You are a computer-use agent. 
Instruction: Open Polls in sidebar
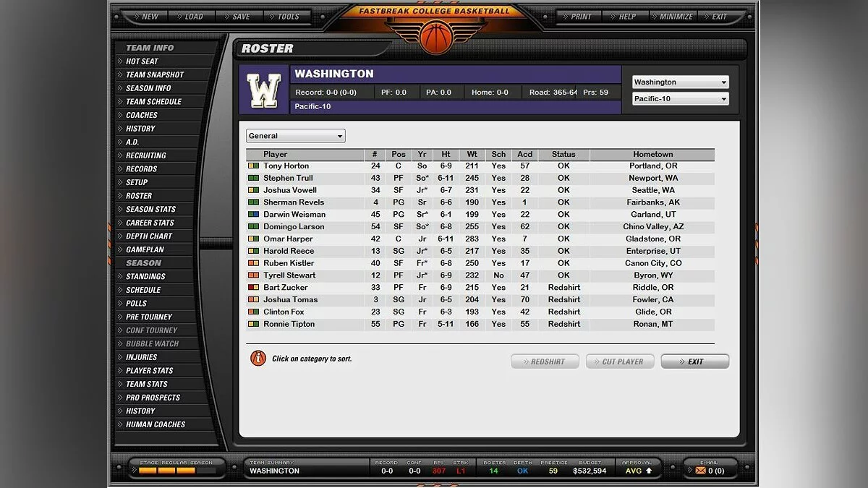click(x=136, y=304)
